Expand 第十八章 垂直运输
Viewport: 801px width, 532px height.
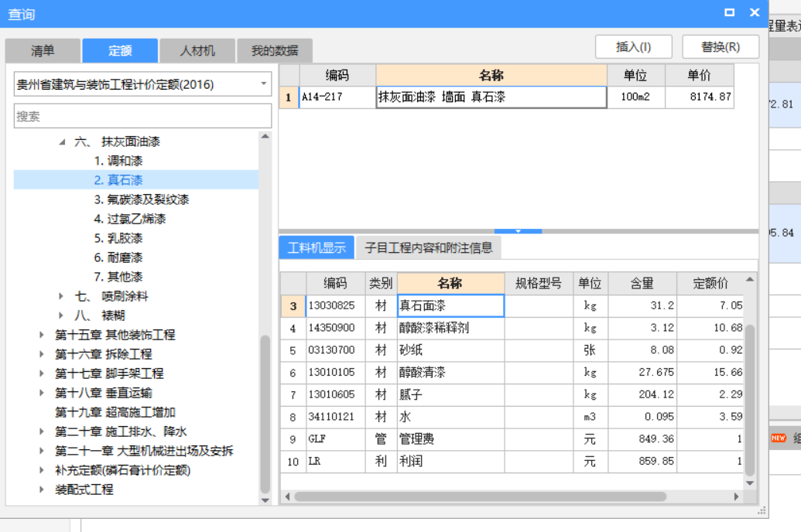pyautogui.click(x=42, y=393)
